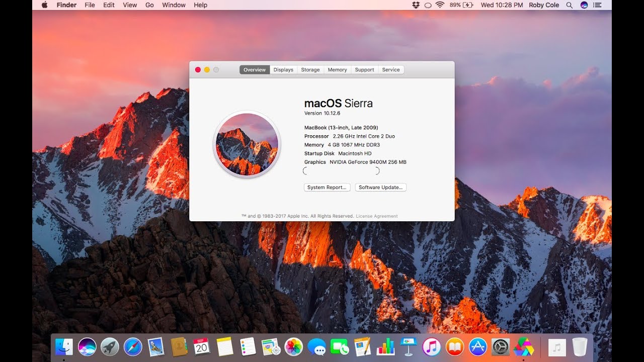Open the View menu
The width and height of the screenshot is (644, 362).
coord(130,5)
